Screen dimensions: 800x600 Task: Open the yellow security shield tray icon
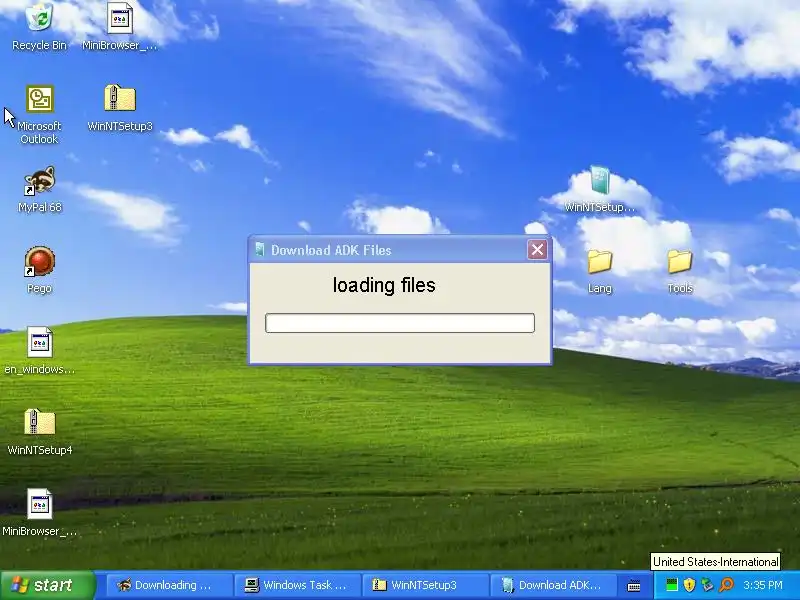689,585
